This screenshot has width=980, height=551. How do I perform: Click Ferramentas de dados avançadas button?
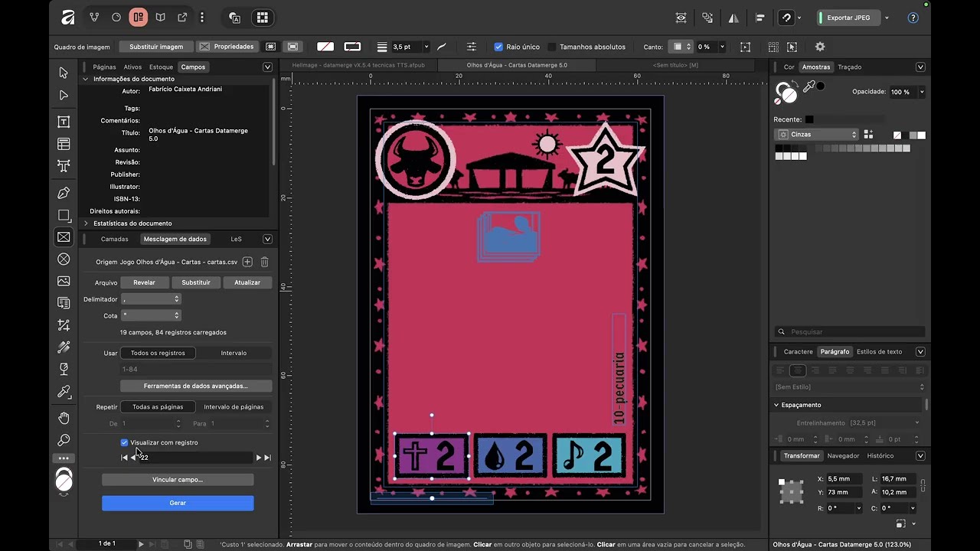coord(196,386)
